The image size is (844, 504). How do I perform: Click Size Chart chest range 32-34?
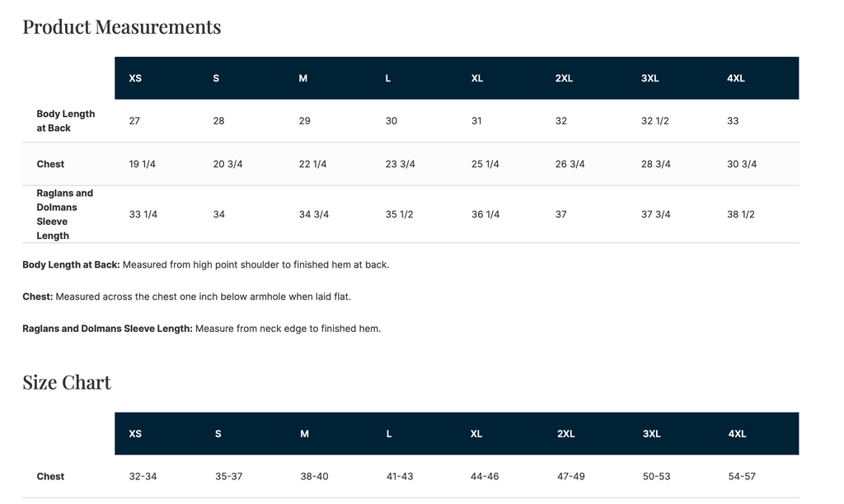[x=143, y=477]
